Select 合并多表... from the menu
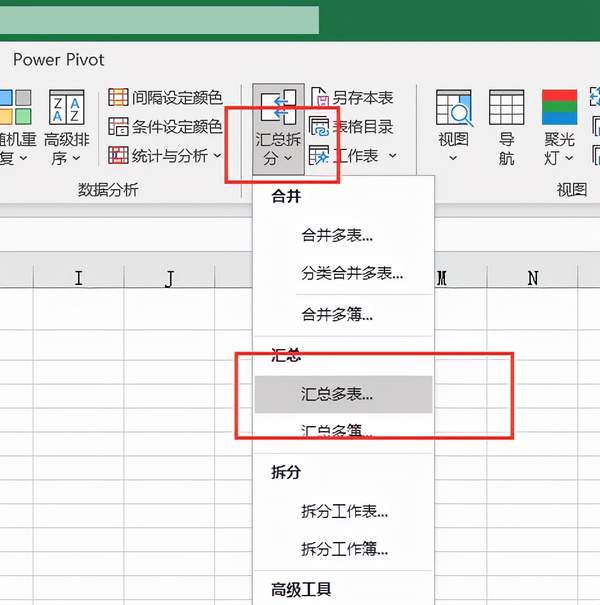 337,236
